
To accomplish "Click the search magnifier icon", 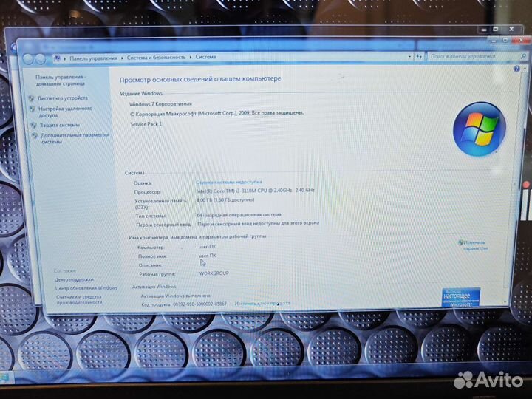I will pos(523,56).
